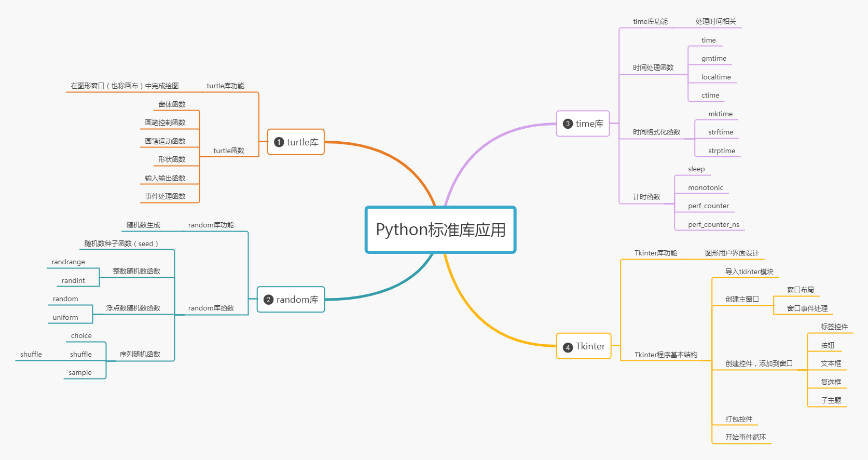Image resolution: width=868 pixels, height=460 pixels.
Task: Click the number 4 badge on Tkinter
Action: (x=568, y=347)
